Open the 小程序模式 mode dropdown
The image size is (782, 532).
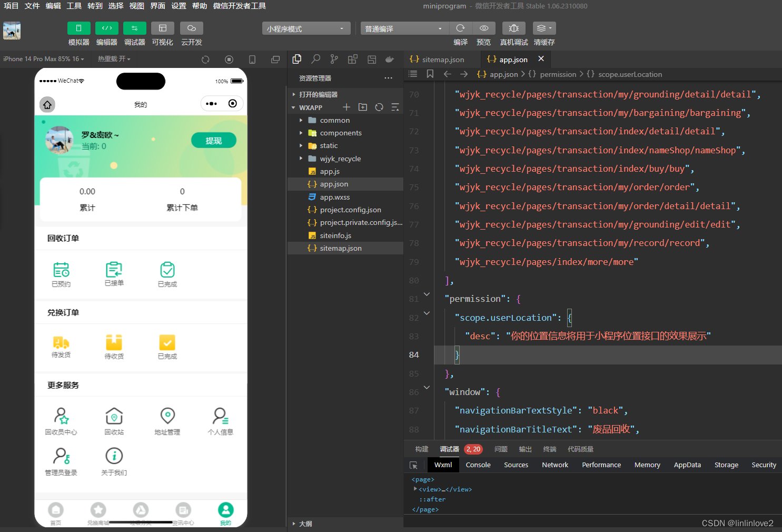pos(306,28)
